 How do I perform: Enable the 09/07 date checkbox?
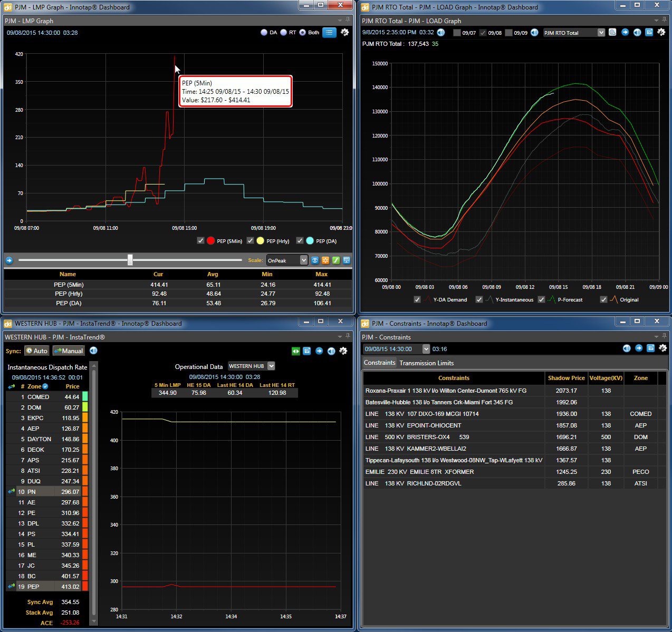457,33
